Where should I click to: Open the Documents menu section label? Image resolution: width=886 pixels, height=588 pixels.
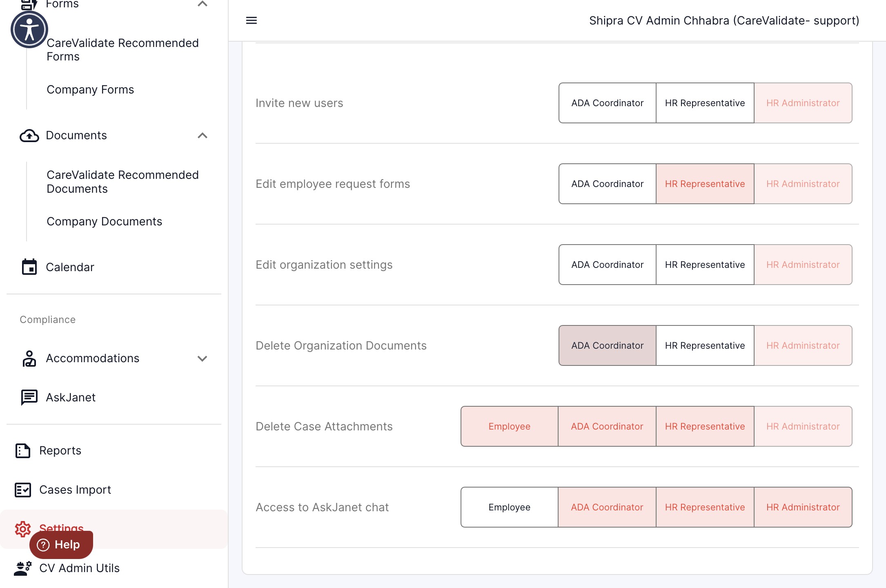(x=76, y=135)
